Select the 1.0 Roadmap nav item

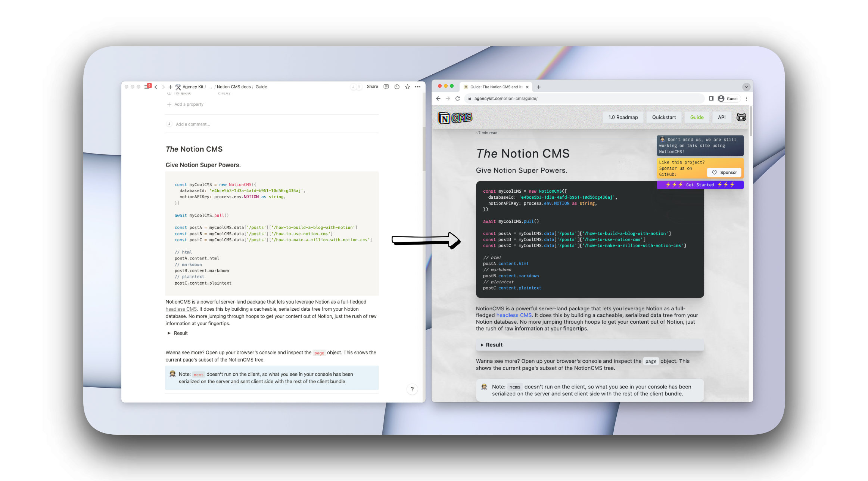tap(623, 117)
